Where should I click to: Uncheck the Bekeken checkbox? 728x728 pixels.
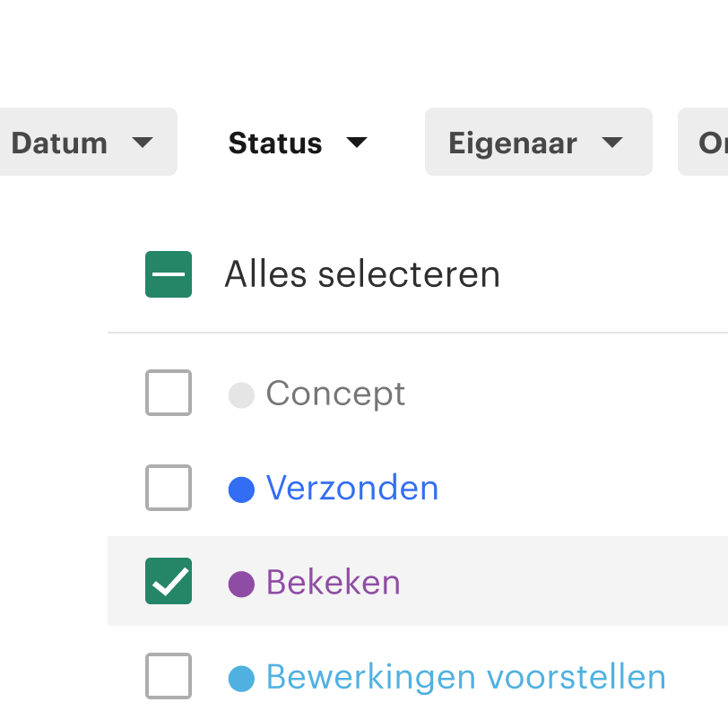(x=169, y=581)
